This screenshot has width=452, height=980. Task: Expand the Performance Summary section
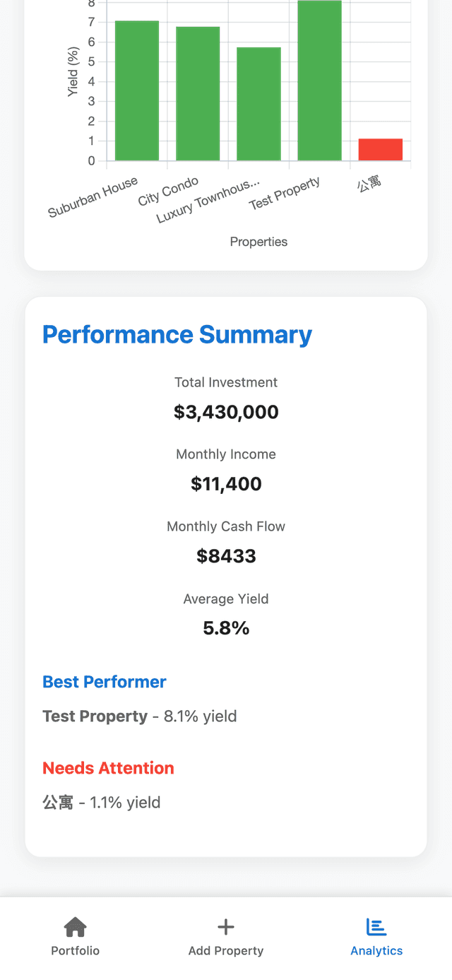tap(177, 334)
